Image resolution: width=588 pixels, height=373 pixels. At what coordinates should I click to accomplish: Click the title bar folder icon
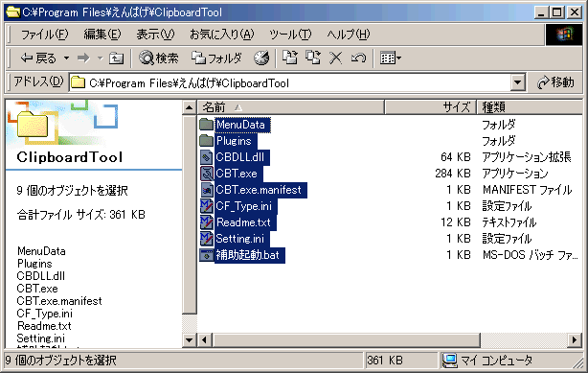coord(12,12)
